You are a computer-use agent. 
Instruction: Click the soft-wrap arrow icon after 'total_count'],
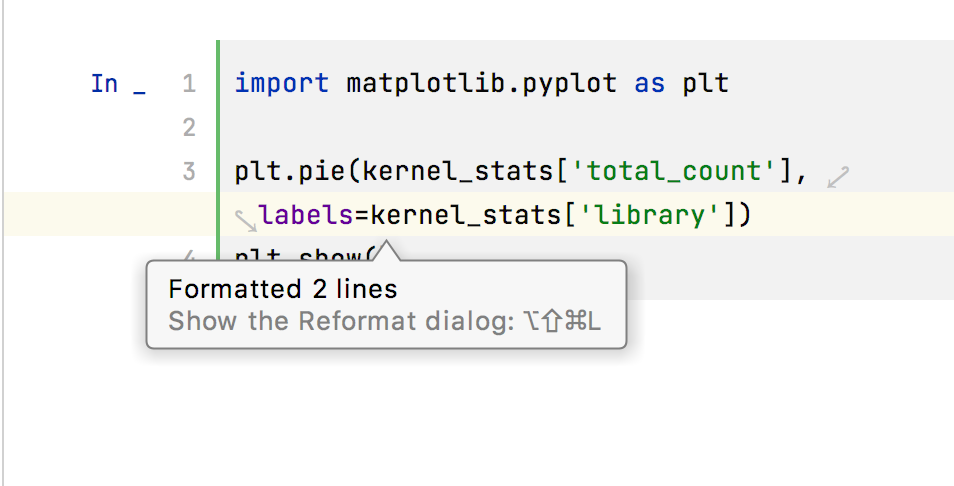pos(838,178)
